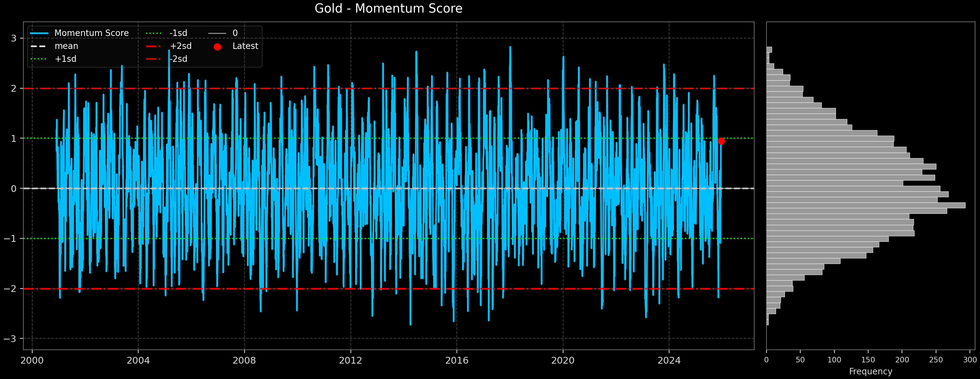Click the red Latest data point marker
The image size is (980, 379).
click(721, 141)
